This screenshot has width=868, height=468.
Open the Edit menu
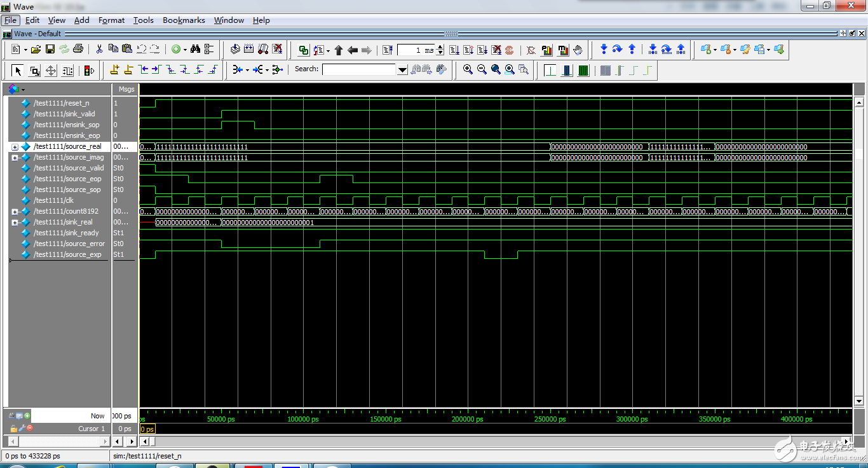(32, 20)
